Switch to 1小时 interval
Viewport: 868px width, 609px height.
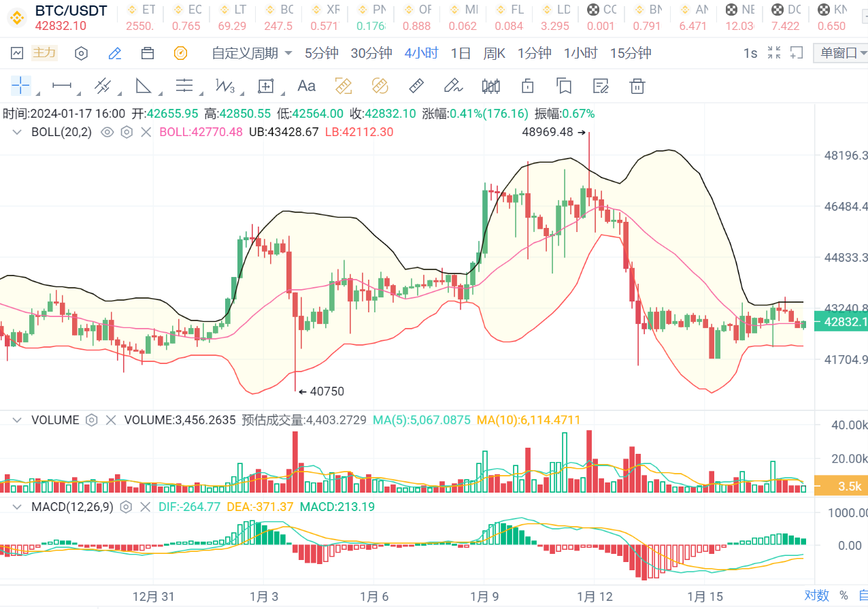point(581,53)
